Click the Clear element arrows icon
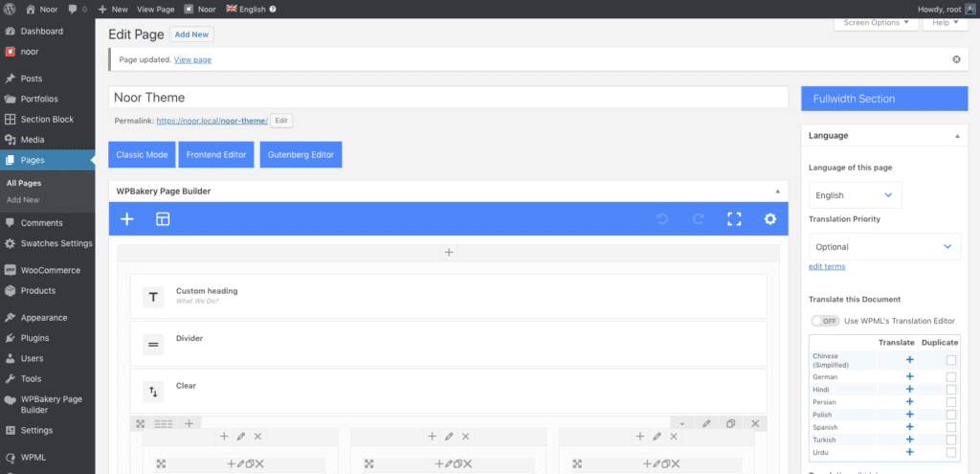Viewport: 980px width, 474px height. click(153, 392)
